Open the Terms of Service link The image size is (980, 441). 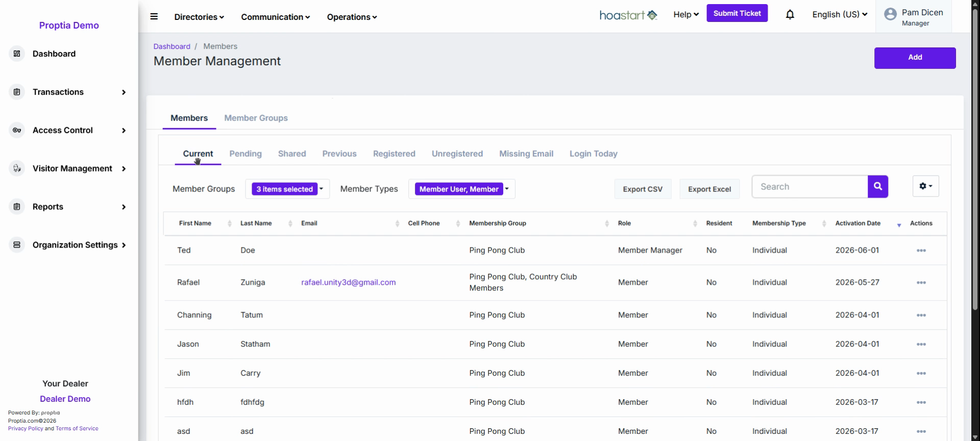coord(77,429)
